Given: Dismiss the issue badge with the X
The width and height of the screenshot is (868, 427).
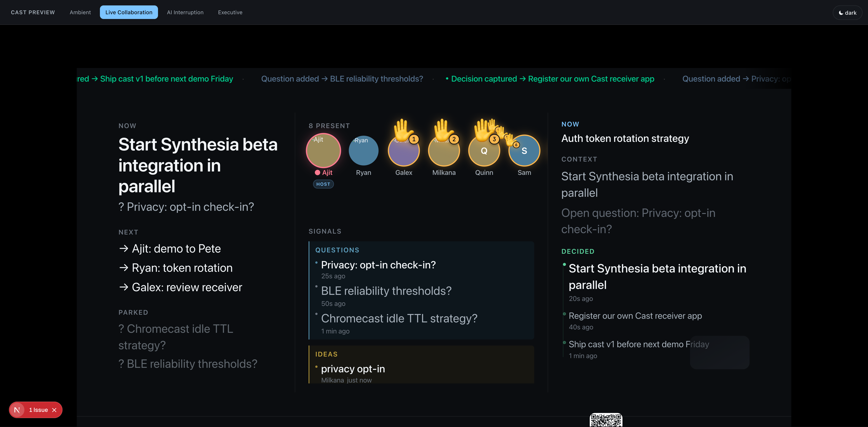Looking at the screenshot, I should click(54, 410).
